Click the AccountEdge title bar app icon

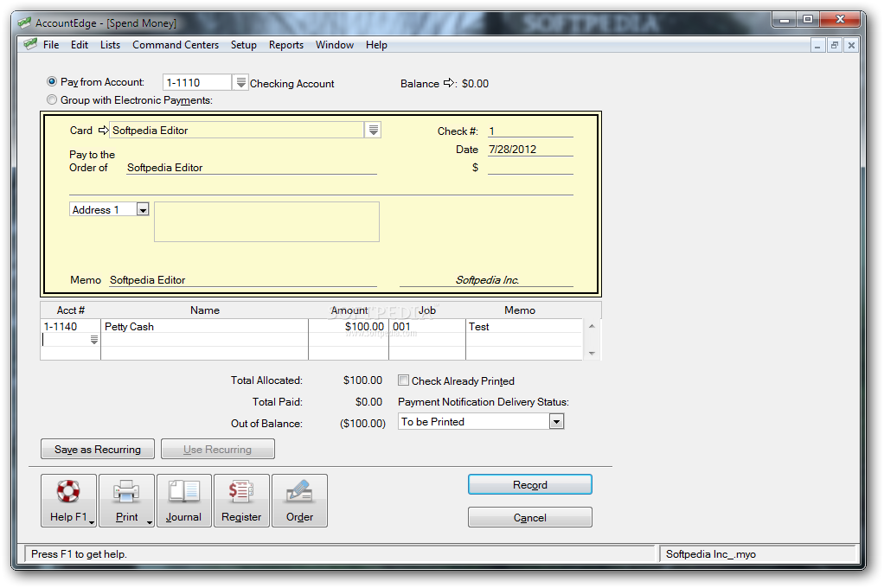pyautogui.click(x=24, y=22)
